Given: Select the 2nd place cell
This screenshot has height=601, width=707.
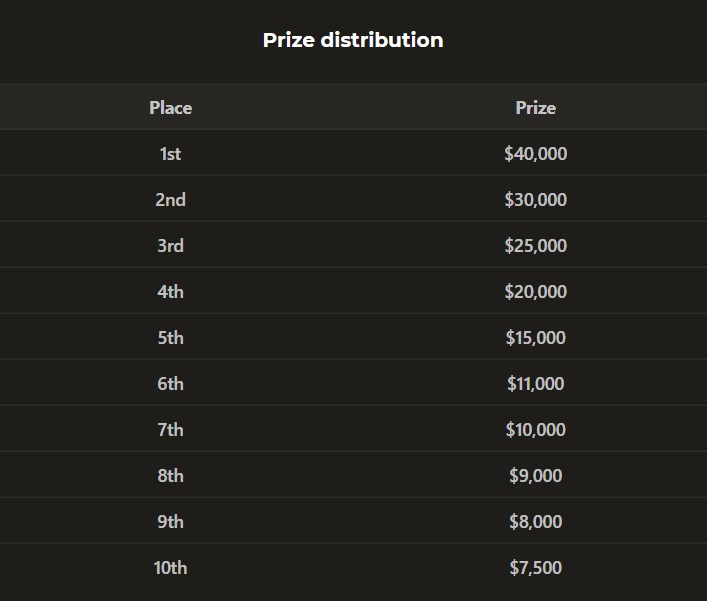Looking at the screenshot, I should coord(170,200).
